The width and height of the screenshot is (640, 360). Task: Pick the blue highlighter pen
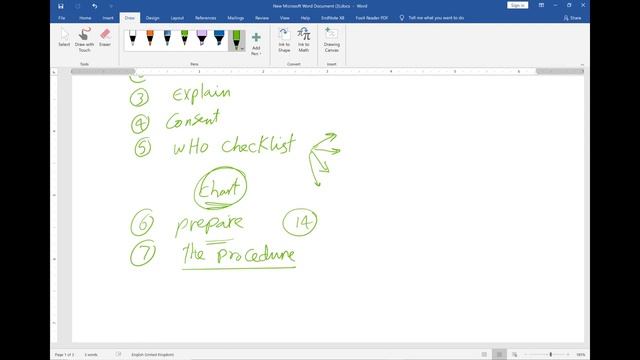[x=219, y=38]
